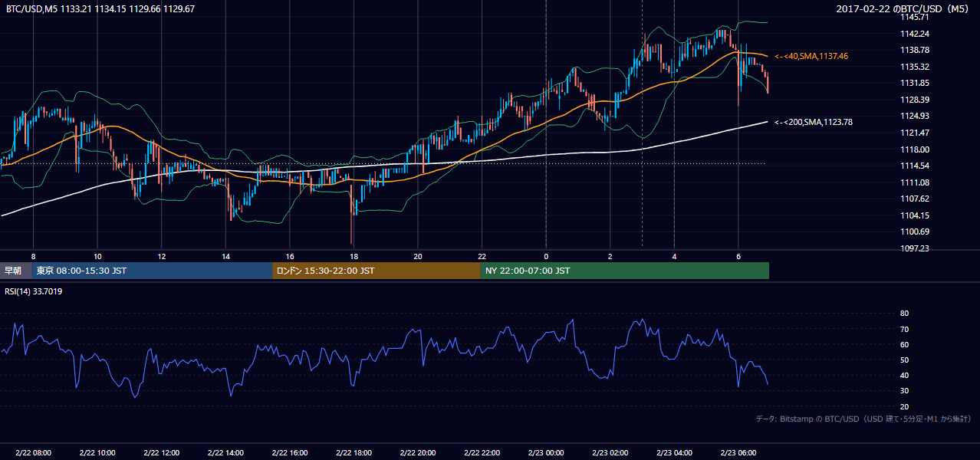Click the 1142.24 price axis label

tap(916, 34)
